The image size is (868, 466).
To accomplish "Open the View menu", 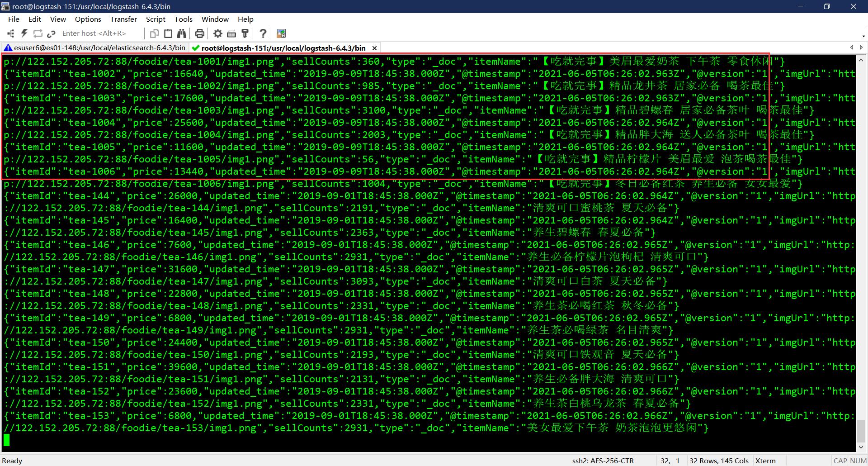I will (58, 19).
